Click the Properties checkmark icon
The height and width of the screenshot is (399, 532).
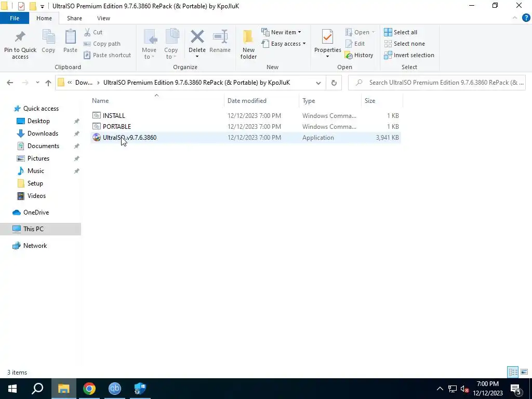[x=327, y=37]
